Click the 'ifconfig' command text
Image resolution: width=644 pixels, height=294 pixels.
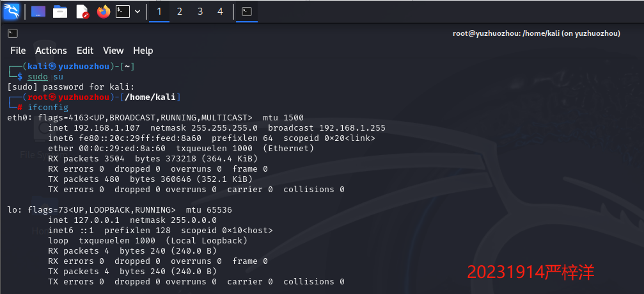(x=48, y=108)
